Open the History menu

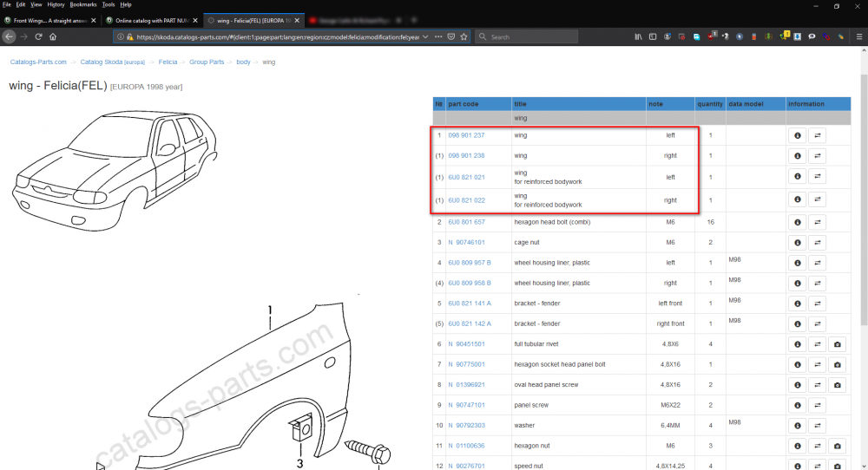point(56,4)
